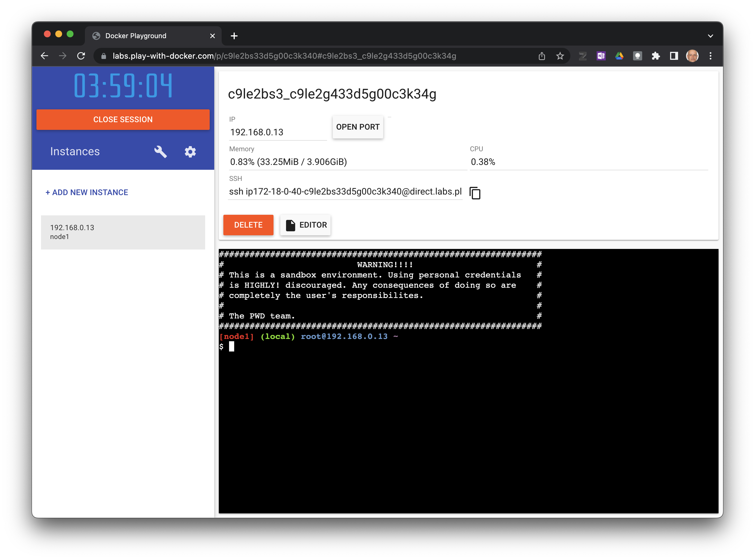Screen dimensions: 755x560
Task: Bookmark this page with the star icon
Action: click(560, 56)
